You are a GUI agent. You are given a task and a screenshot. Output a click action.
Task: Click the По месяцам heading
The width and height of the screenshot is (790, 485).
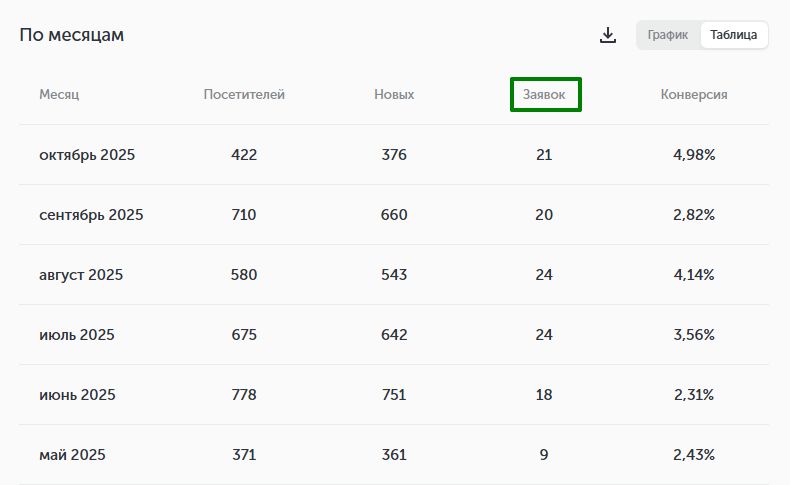[72, 35]
